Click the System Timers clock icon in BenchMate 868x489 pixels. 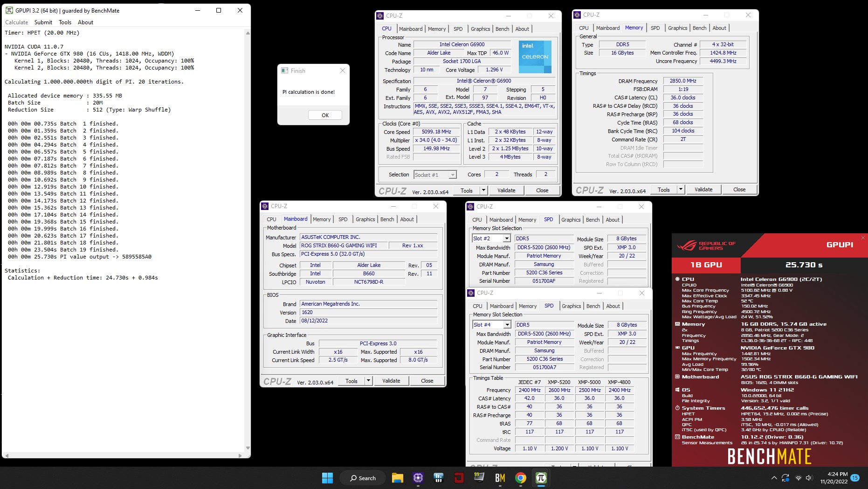click(677, 408)
